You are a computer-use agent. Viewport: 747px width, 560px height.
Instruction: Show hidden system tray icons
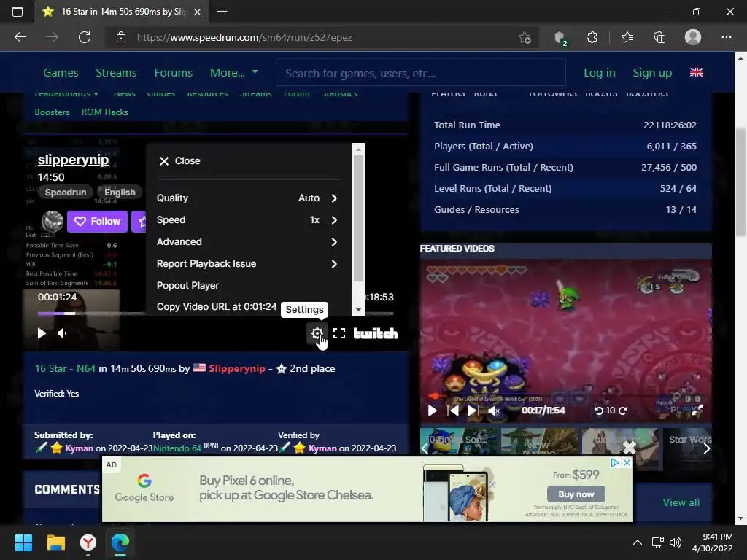[638, 542]
